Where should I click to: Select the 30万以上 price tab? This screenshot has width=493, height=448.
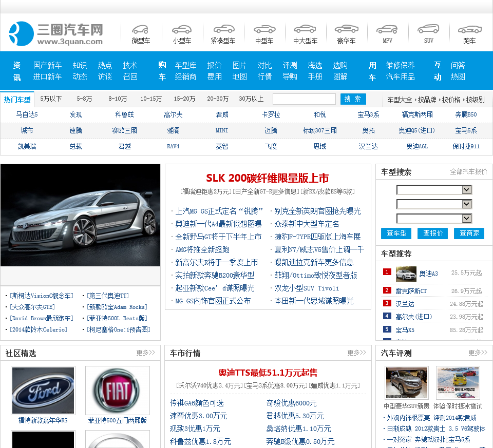click(251, 99)
